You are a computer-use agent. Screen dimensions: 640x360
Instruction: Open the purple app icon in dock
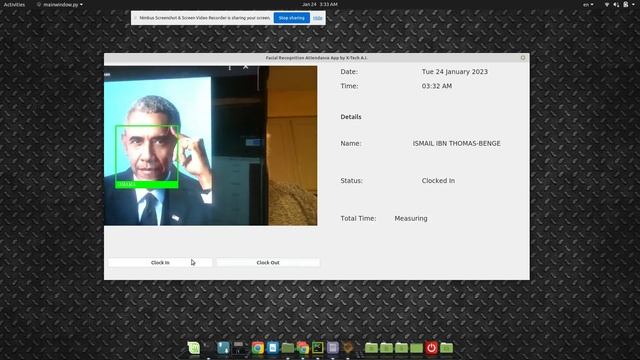333,348
